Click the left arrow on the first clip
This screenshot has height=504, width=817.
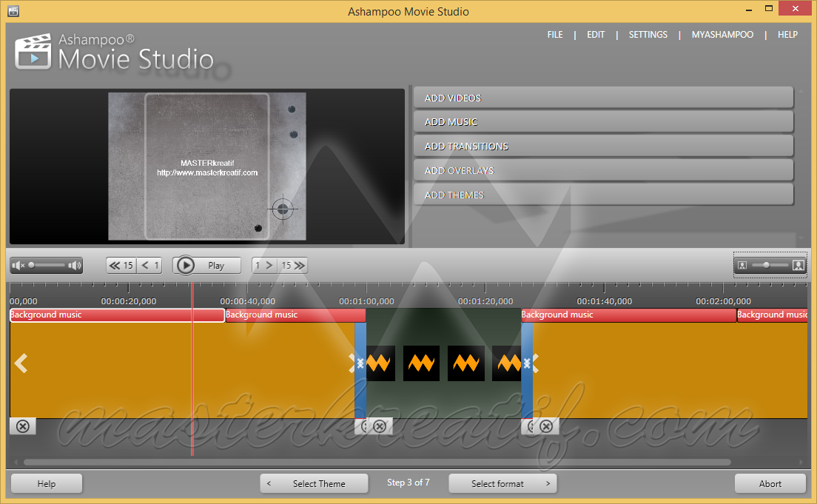pyautogui.click(x=21, y=363)
